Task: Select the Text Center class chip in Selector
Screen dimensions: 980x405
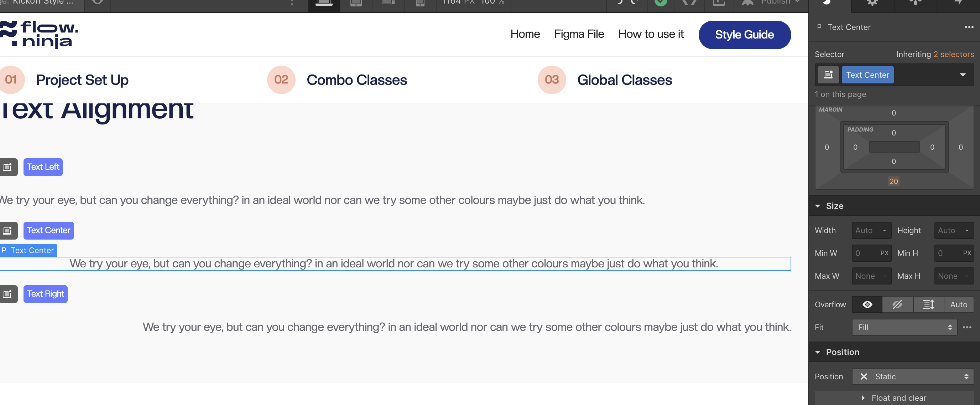Action: point(867,75)
